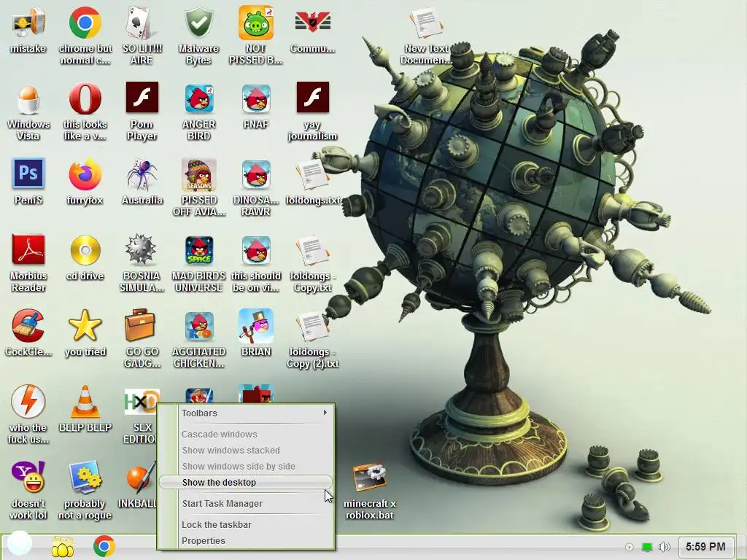
Task: Open the 'MAD BIRDS UNIVERSE' Space icon
Action: click(198, 251)
